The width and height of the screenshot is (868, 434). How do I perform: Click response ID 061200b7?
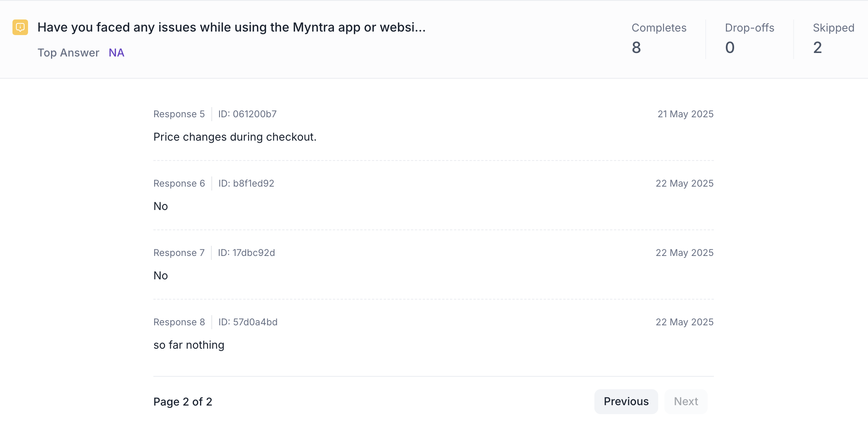click(248, 114)
